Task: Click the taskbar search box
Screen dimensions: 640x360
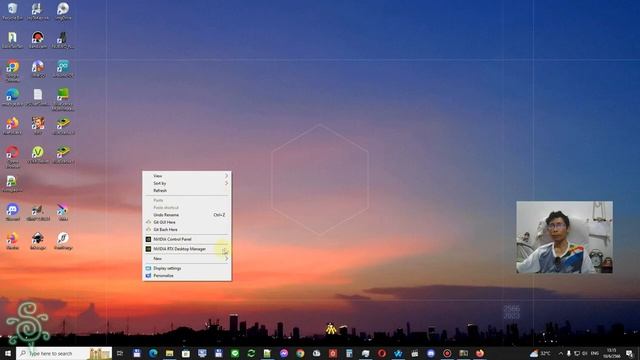Action: tap(64, 353)
